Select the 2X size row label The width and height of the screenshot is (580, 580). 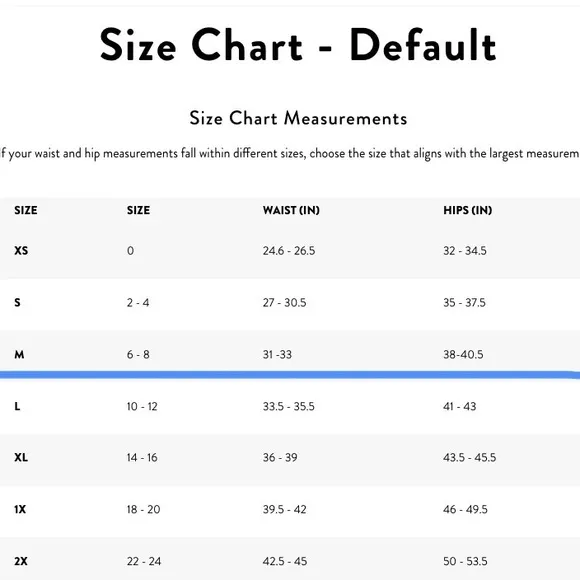point(21,561)
